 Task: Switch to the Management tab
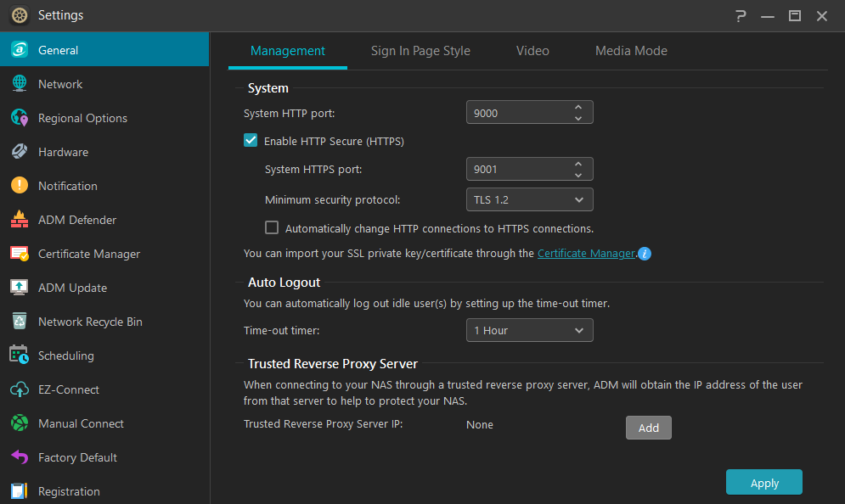pos(288,51)
